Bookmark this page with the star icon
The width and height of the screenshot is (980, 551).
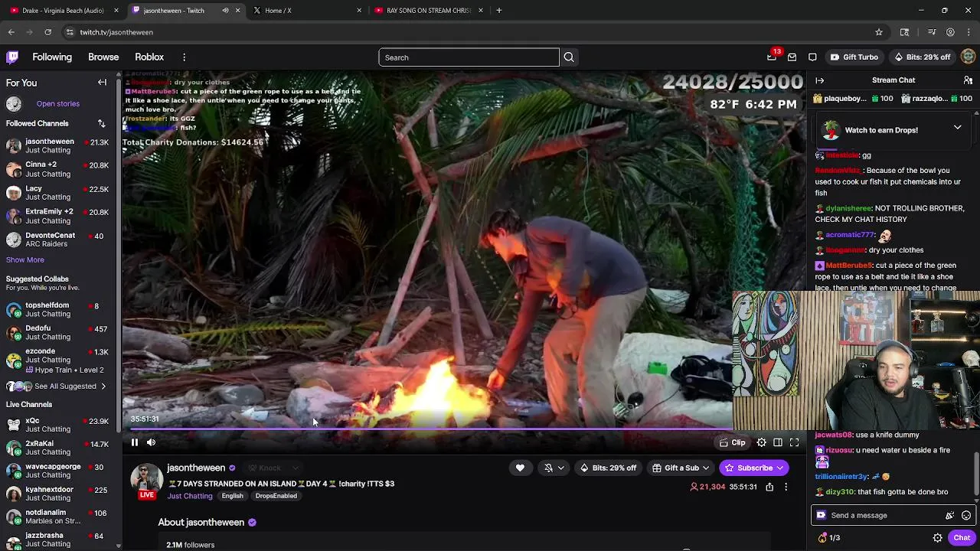879,32
